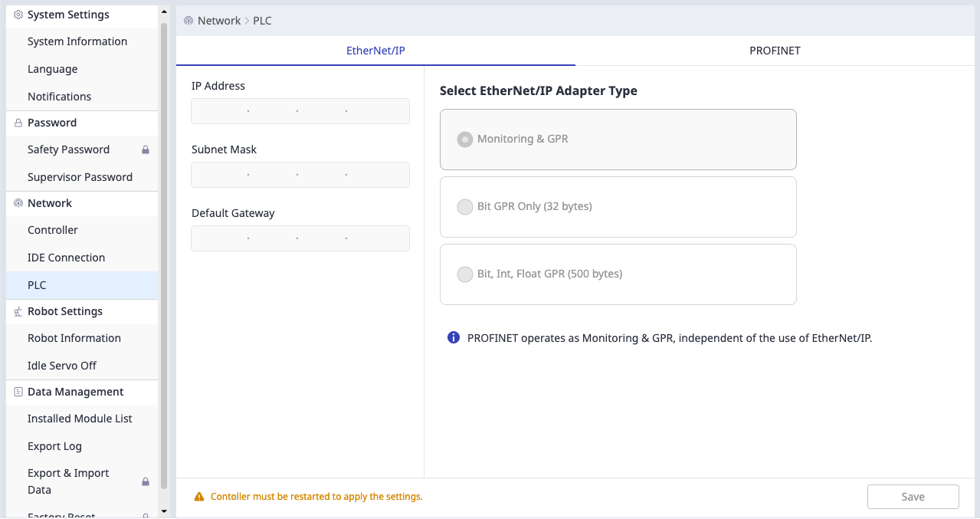Click the Network icon in the breadcrumb
Viewport: 980px width, 519px height.
pos(188,21)
